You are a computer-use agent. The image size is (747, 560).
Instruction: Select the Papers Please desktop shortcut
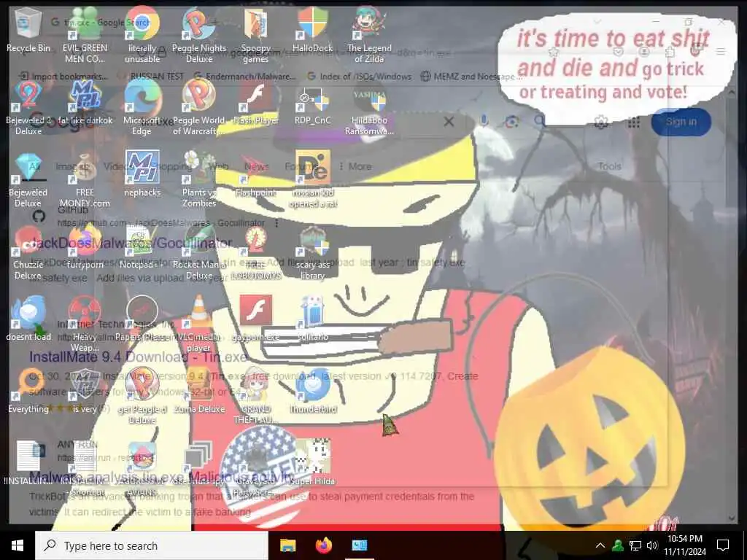[142, 318]
